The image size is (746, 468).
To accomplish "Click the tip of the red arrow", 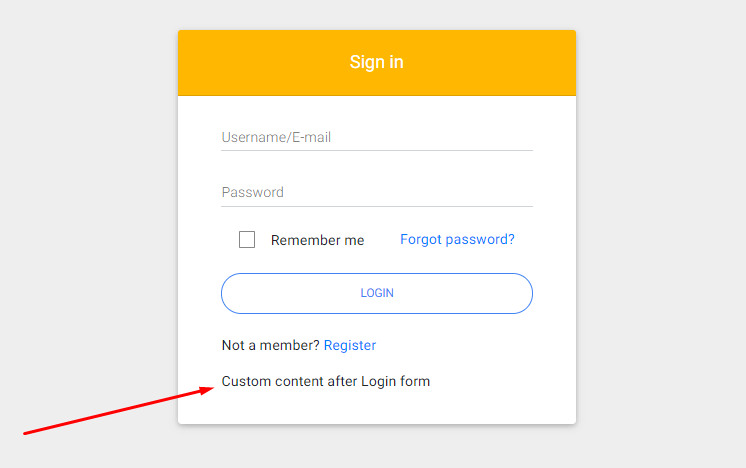I will pos(211,388).
